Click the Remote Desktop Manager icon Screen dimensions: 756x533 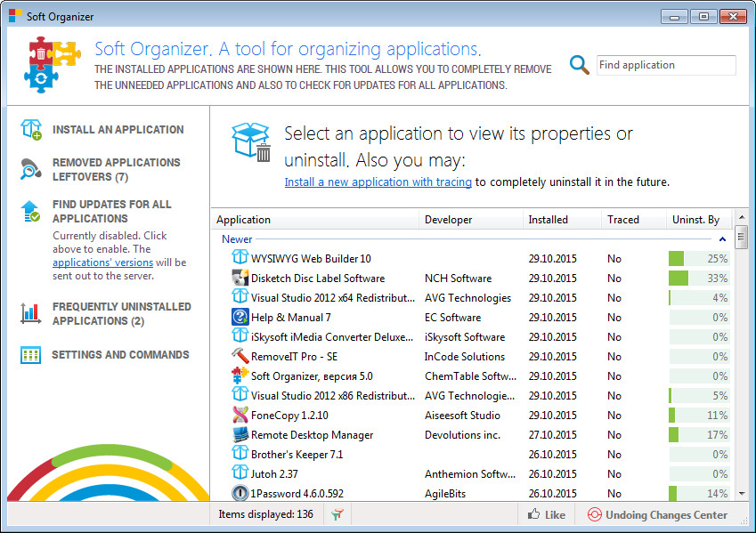240,434
